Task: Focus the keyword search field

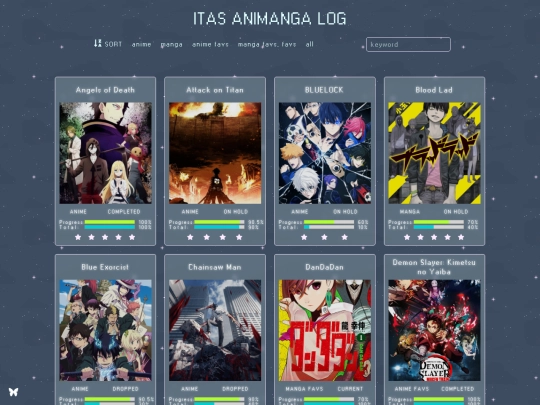Action: [x=408, y=44]
